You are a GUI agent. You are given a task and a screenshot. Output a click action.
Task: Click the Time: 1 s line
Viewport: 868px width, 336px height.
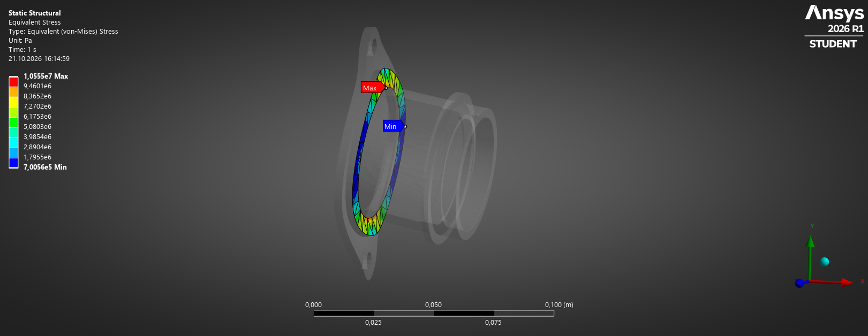coord(22,50)
